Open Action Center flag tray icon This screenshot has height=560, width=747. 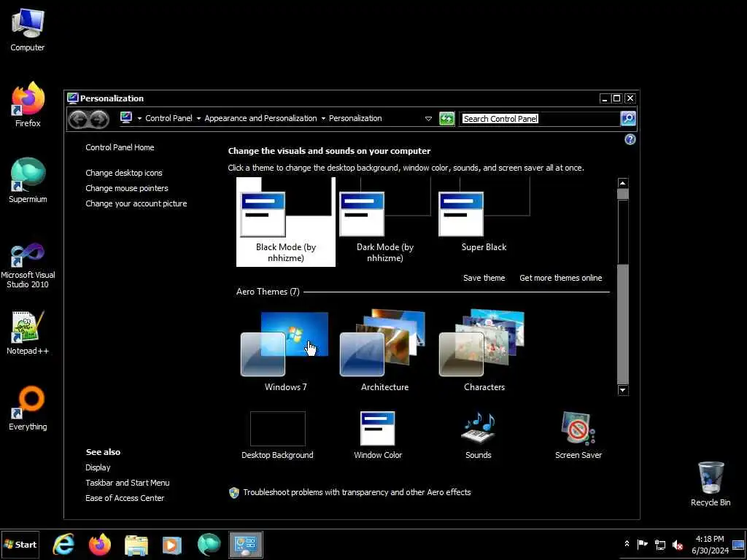642,544
